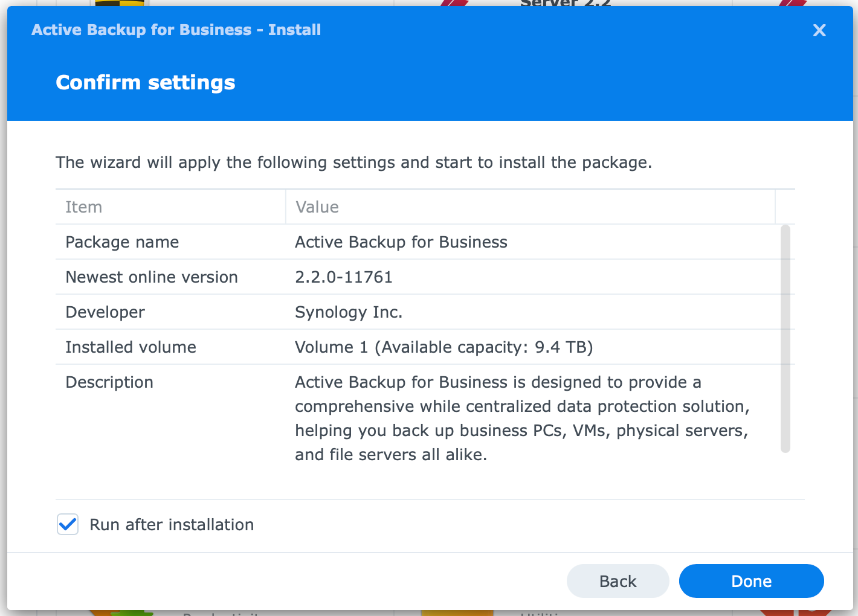This screenshot has width=858, height=616.
Task: Toggle the Run after installation checkbox
Action: coord(68,524)
